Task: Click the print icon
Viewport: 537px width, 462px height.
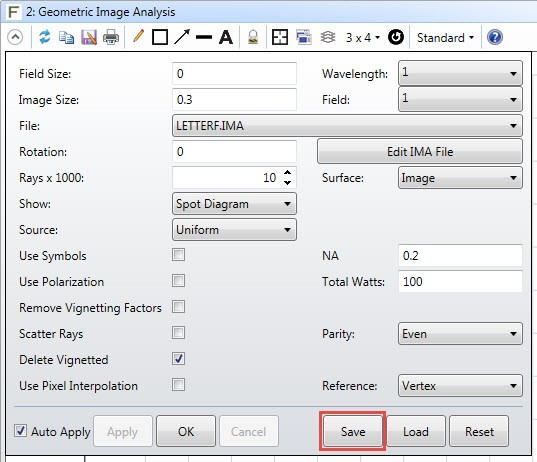Action: [111, 37]
